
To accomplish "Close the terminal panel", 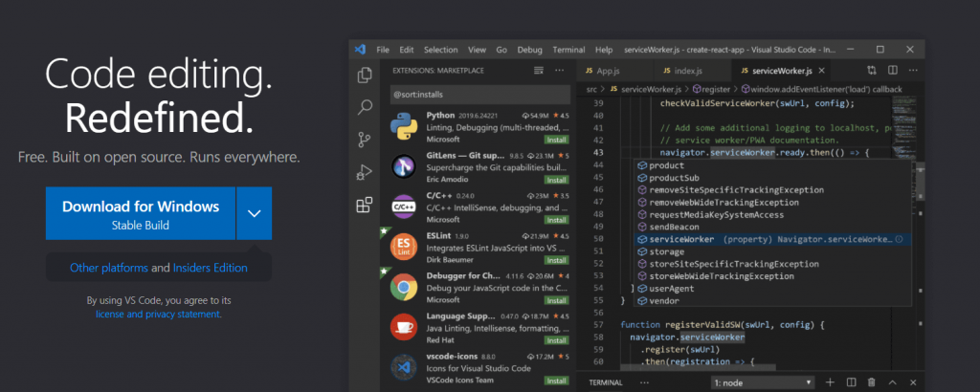I will click(x=913, y=382).
